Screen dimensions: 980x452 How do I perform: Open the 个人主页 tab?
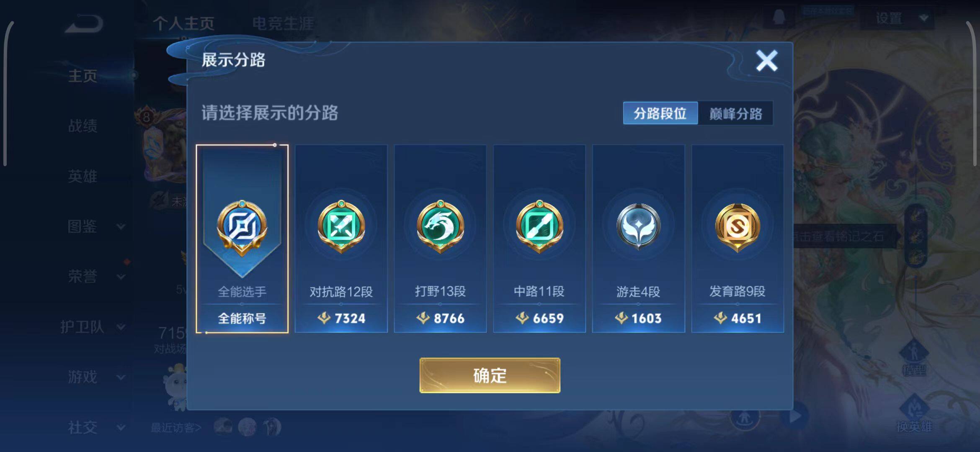click(x=183, y=23)
